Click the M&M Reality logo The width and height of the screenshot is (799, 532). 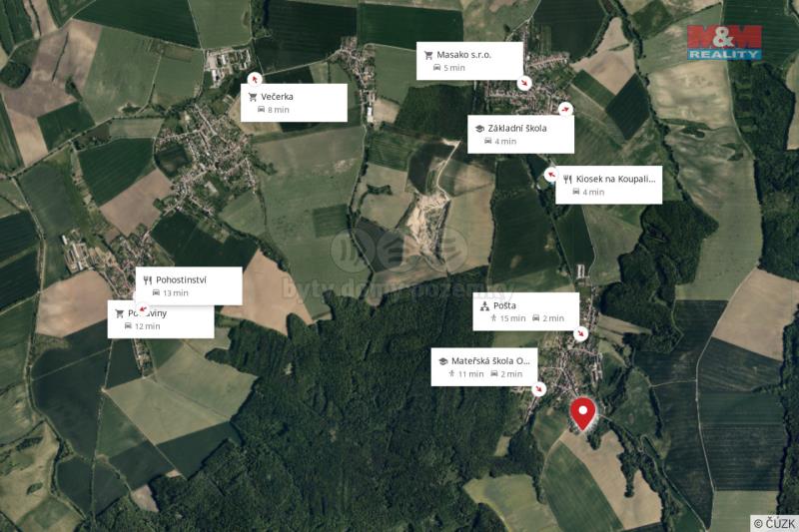[x=724, y=43]
